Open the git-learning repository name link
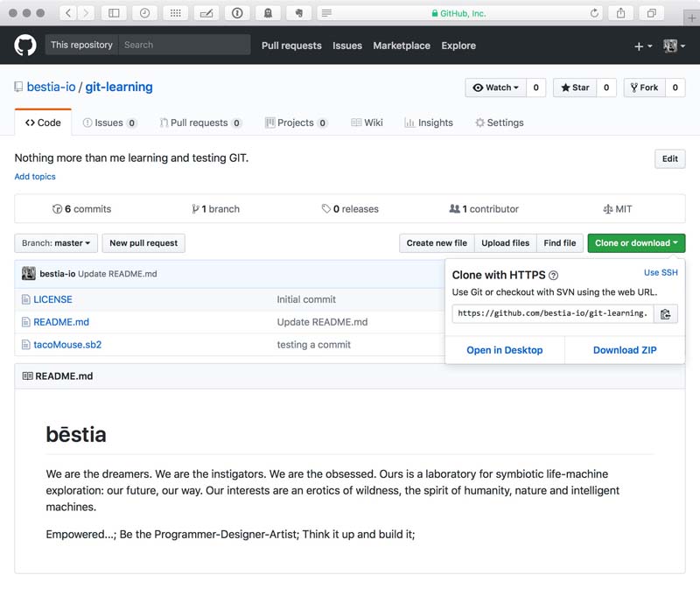 (119, 87)
